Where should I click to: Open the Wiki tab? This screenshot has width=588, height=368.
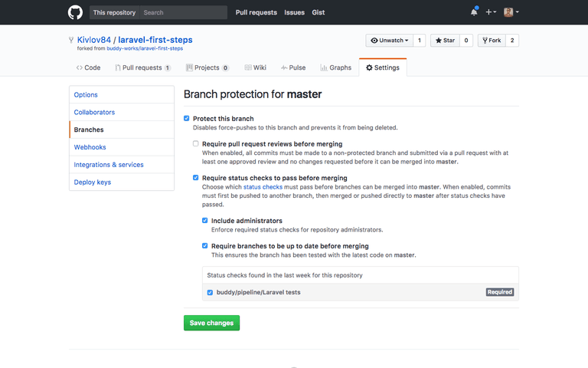point(256,67)
